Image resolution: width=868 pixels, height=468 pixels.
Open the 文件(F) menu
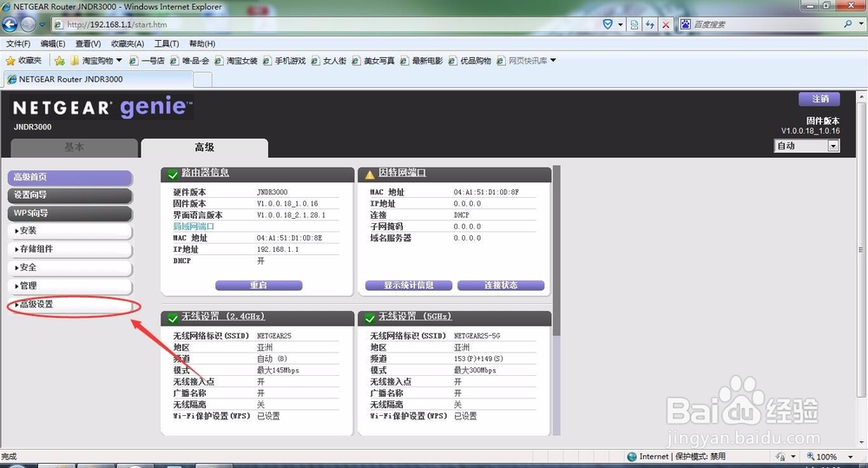[x=18, y=43]
